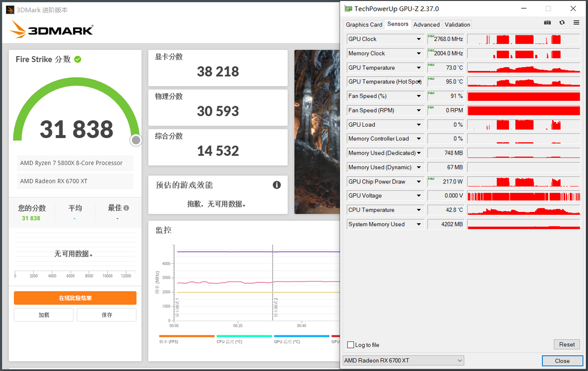Click the refresh sensors icon in GPU-Z
This screenshot has width=588, height=371.
(561, 23)
